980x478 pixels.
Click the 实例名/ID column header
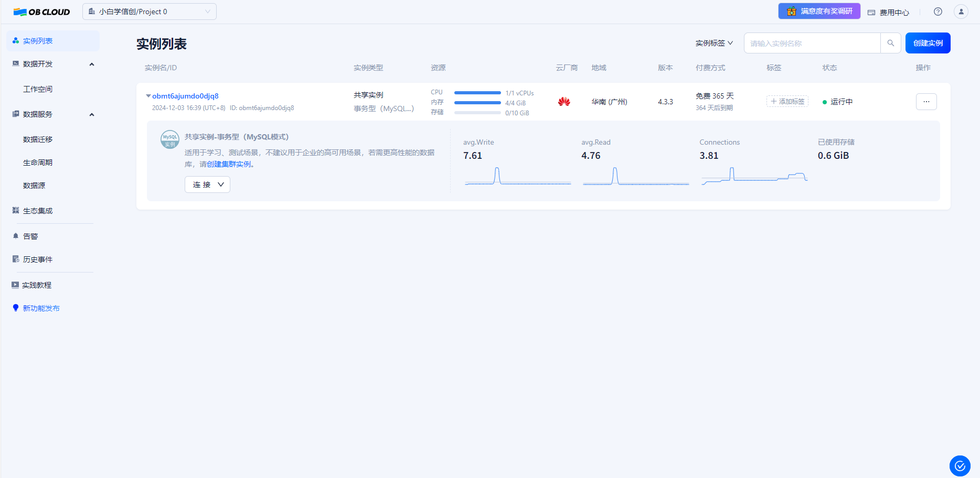(x=161, y=68)
